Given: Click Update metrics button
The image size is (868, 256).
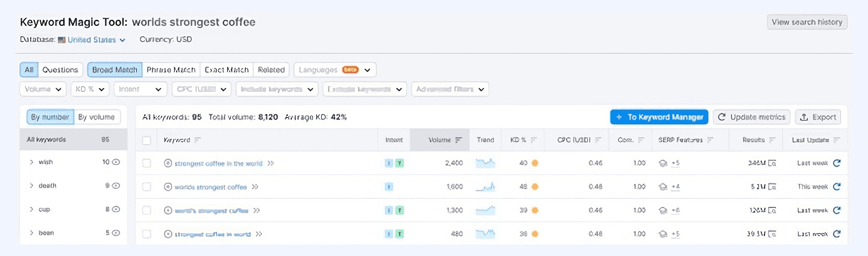Looking at the screenshot, I should [752, 117].
